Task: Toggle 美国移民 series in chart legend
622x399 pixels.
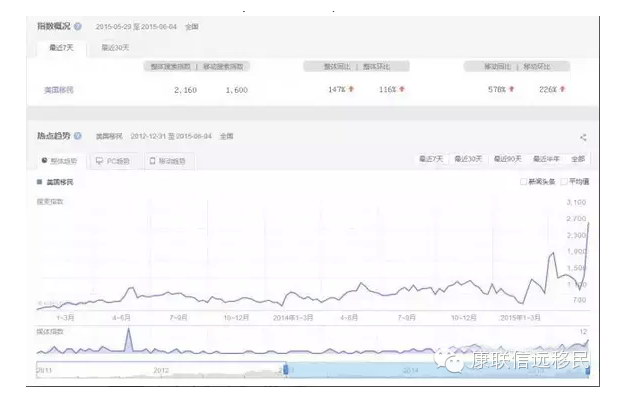Action: click(x=56, y=182)
